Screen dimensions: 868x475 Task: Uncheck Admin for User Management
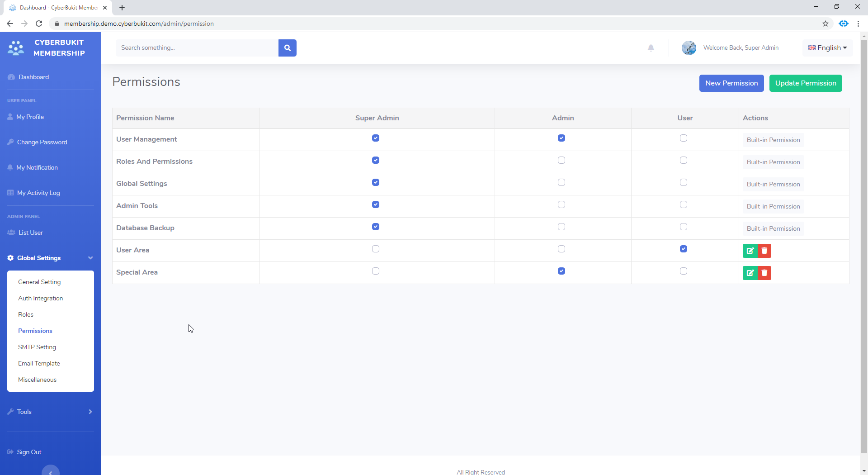coord(561,138)
